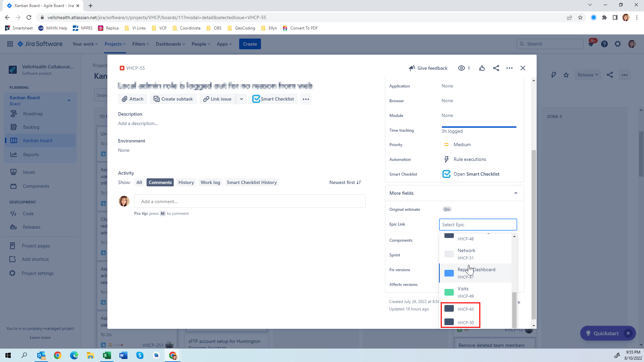
Task: Open Jira settings gear icon
Action: pos(618,44)
